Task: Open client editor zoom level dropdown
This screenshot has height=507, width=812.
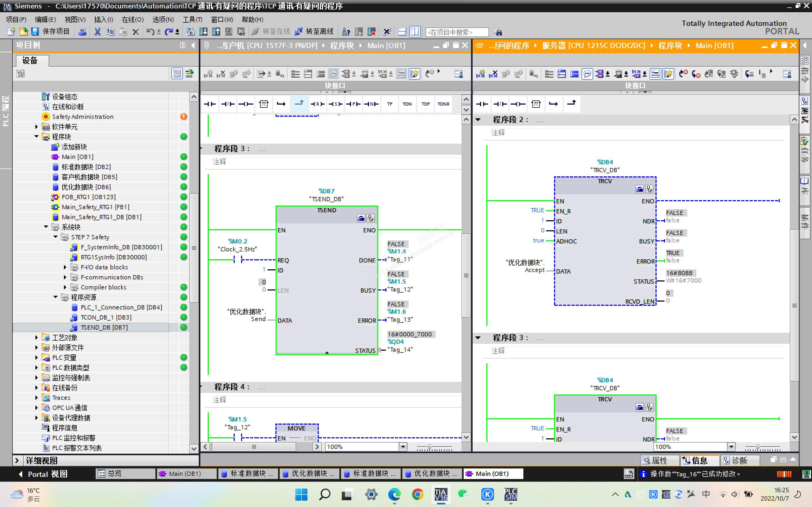Action: pyautogui.click(x=403, y=447)
